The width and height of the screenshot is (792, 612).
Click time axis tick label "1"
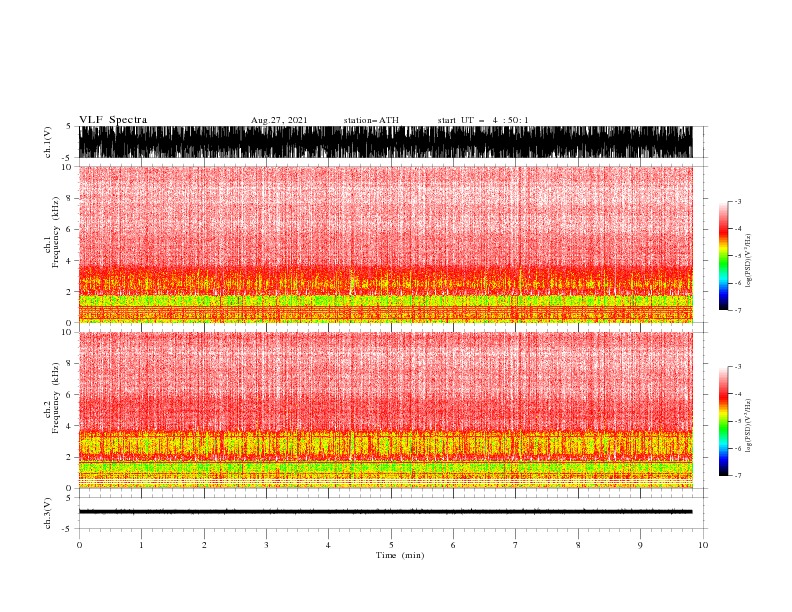click(141, 545)
